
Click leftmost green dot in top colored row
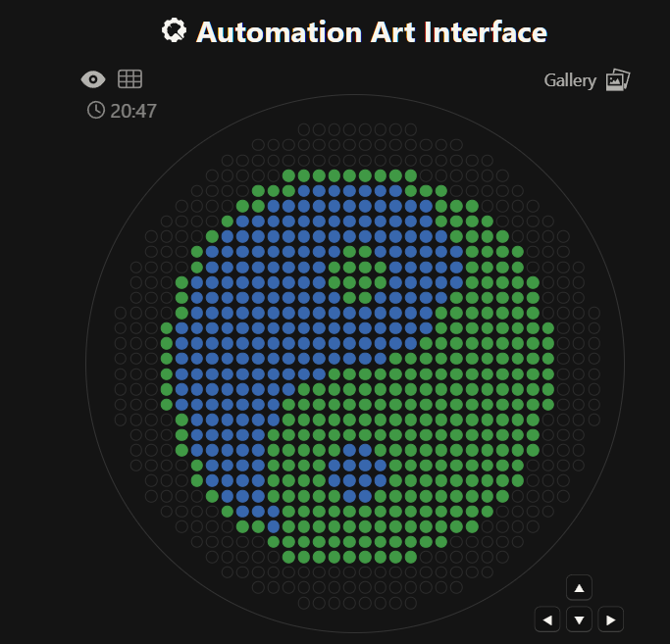pos(288,175)
